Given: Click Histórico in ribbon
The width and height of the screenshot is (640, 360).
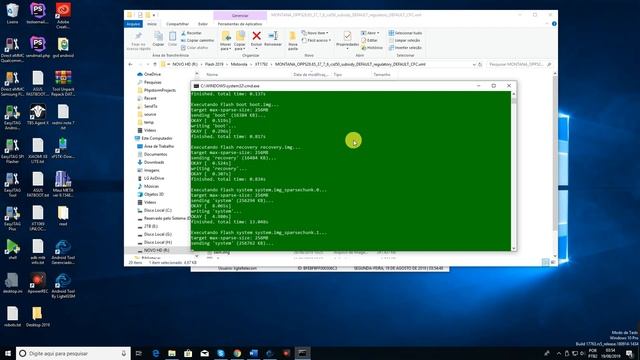Looking at the screenshot, I should click(x=372, y=48).
